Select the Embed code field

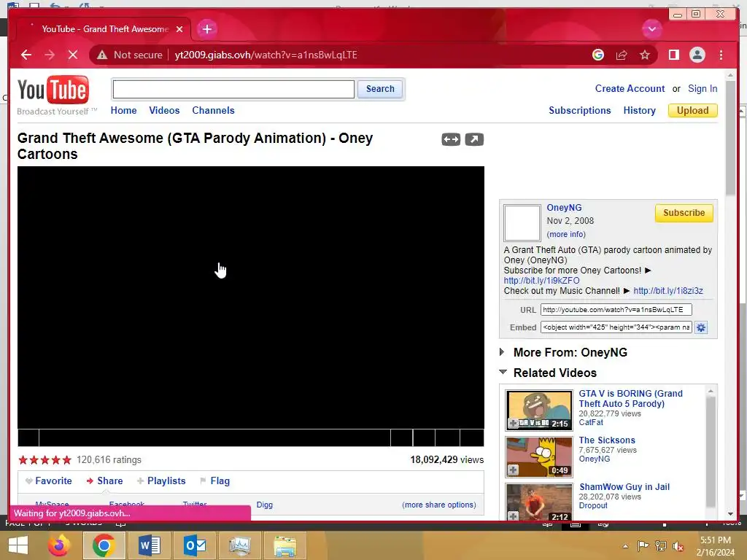616,327
